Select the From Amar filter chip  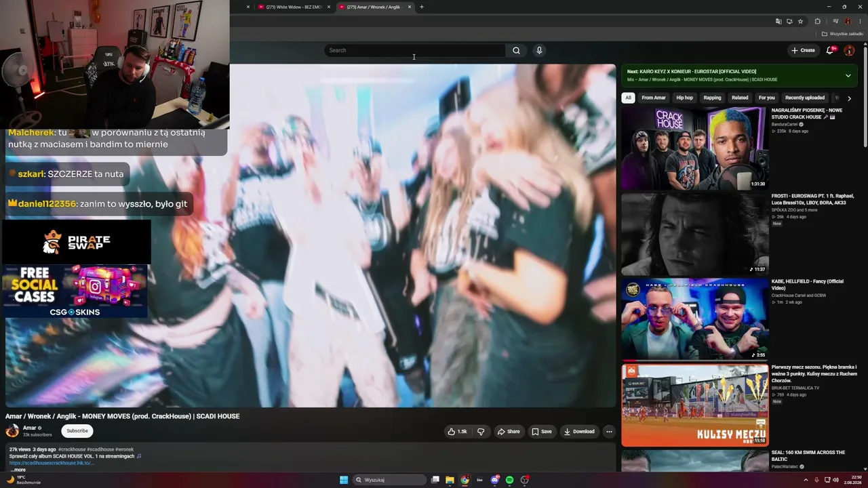coord(654,98)
